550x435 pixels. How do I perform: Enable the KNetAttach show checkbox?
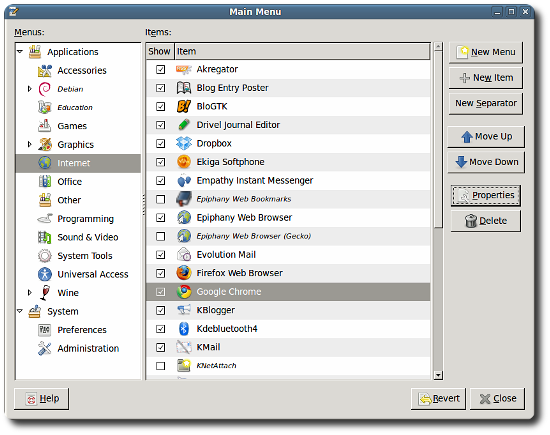[x=161, y=366]
